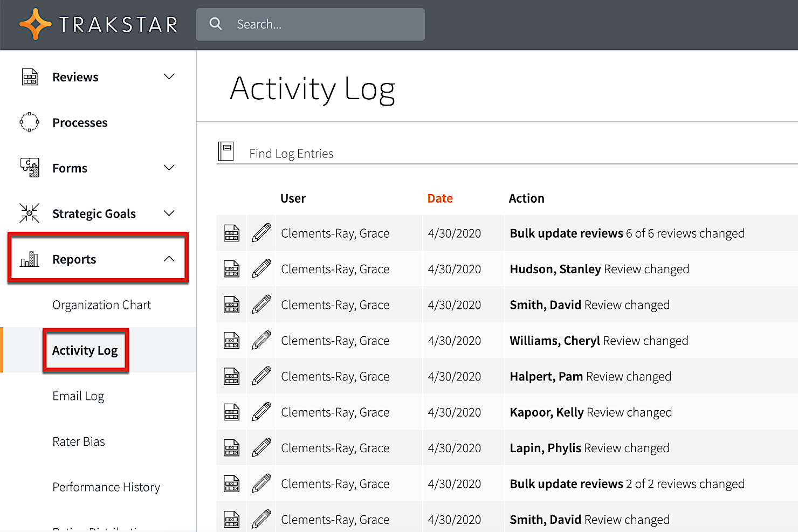The width and height of the screenshot is (798, 532).
Task: Open the Forms menu label
Action: pos(70,168)
